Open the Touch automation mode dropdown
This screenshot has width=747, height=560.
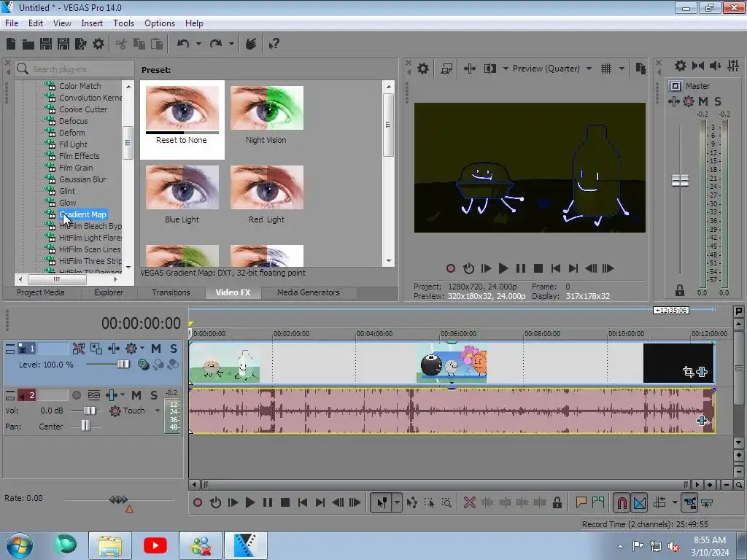pyautogui.click(x=158, y=411)
